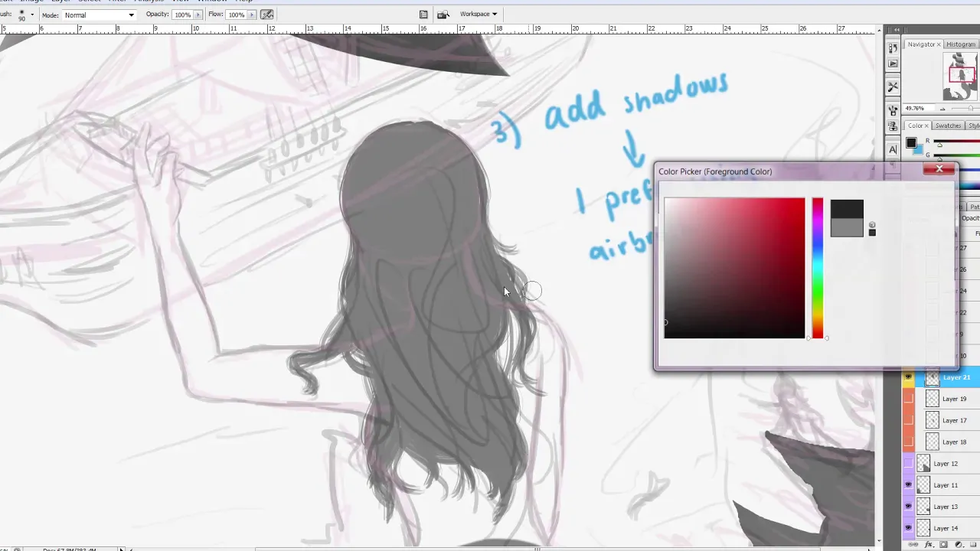Hide Layer 21 with eye icon
The image size is (980, 551).
pyautogui.click(x=909, y=377)
